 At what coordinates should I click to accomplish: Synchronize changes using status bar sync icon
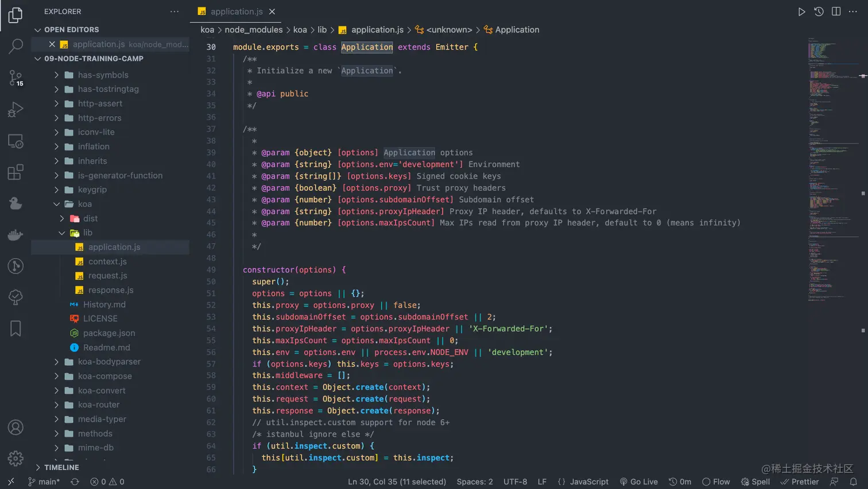pos(75,482)
